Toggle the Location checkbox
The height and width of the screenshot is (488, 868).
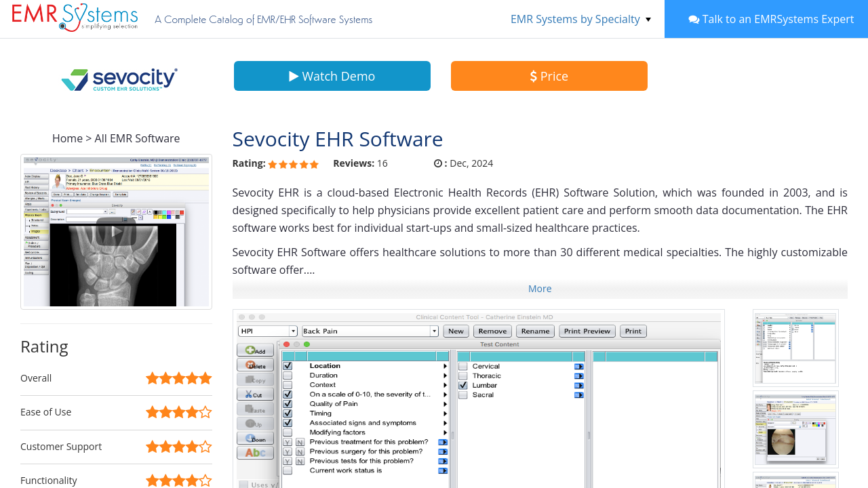(288, 366)
